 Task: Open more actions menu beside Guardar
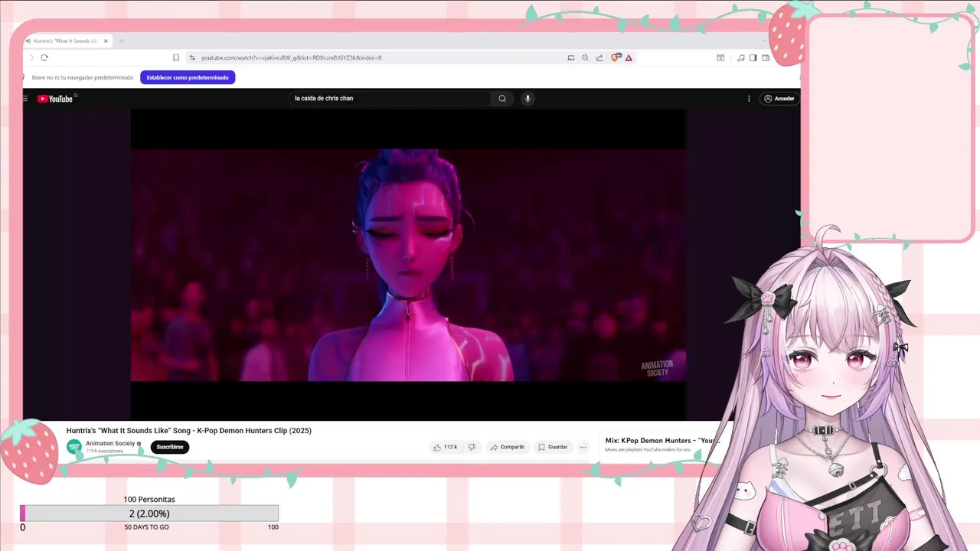pos(583,447)
